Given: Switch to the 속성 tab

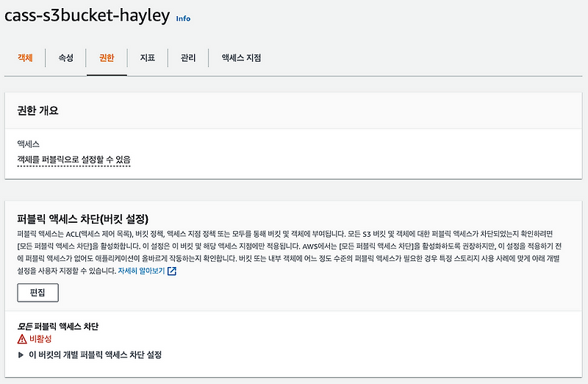Looking at the screenshot, I should click(x=65, y=58).
